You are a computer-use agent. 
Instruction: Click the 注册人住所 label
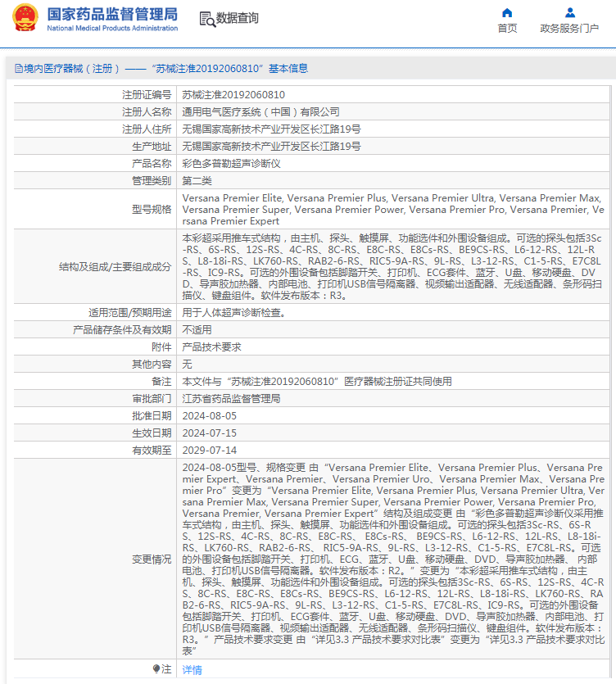(147, 129)
